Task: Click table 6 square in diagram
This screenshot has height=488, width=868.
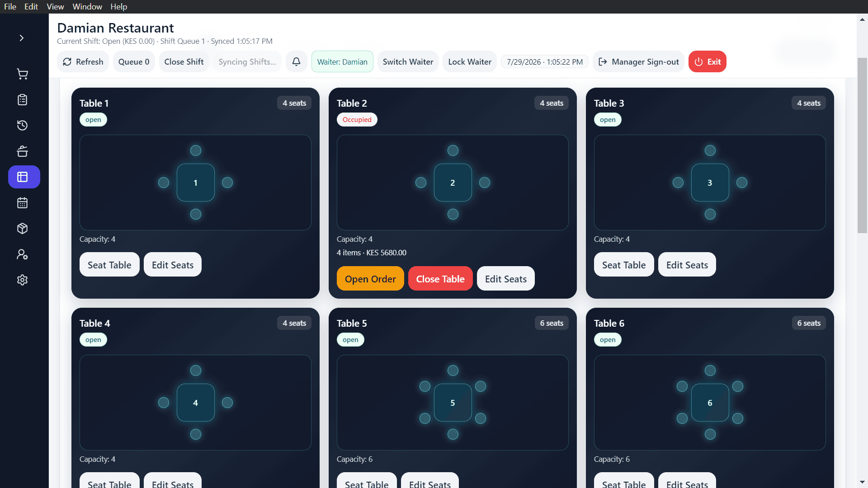Action: 710,403
